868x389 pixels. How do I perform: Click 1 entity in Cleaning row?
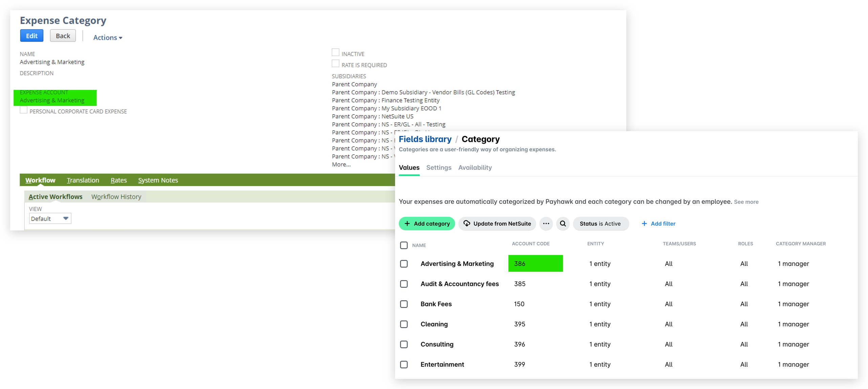(600, 324)
